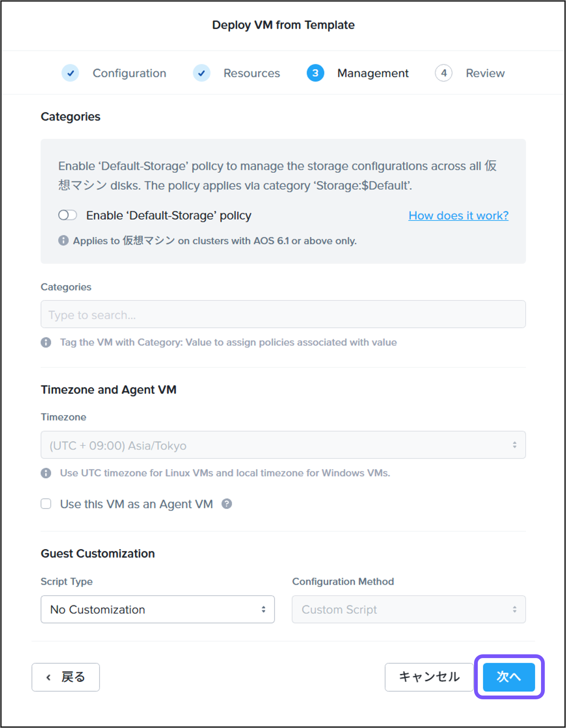Image resolution: width=566 pixels, height=728 pixels.
Task: Click the Review step number circle
Action: pos(444,73)
